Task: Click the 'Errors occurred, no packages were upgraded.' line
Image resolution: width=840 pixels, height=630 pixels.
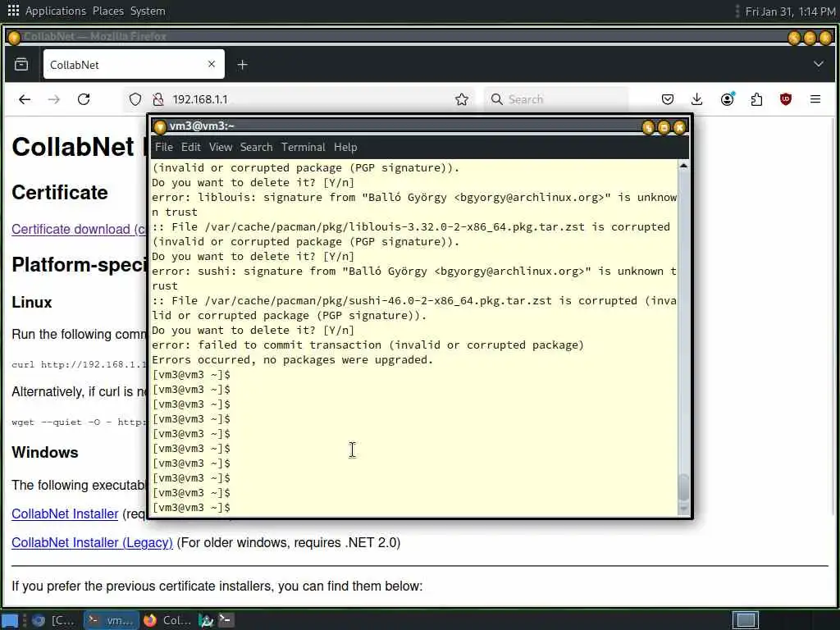Action: [293, 360]
